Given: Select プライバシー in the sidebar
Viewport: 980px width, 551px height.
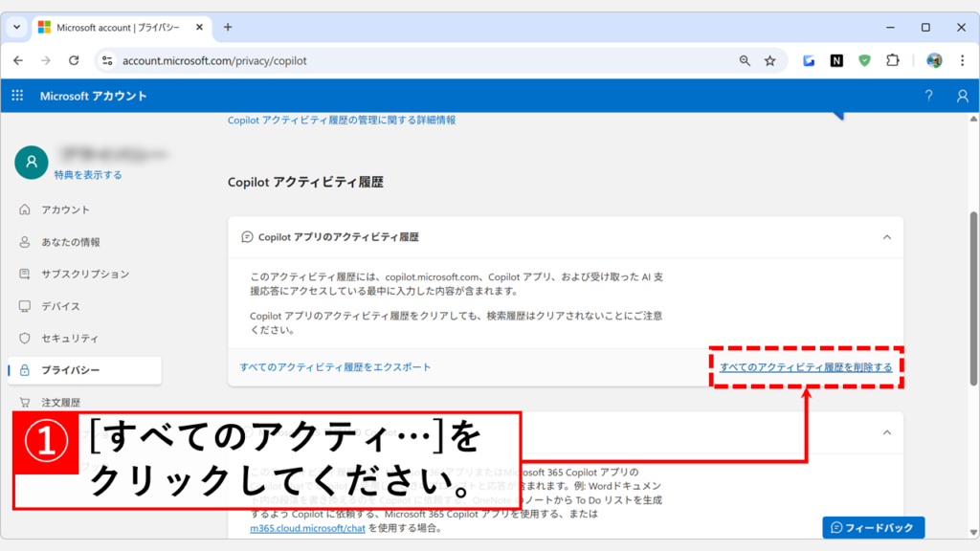Looking at the screenshot, I should (70, 370).
